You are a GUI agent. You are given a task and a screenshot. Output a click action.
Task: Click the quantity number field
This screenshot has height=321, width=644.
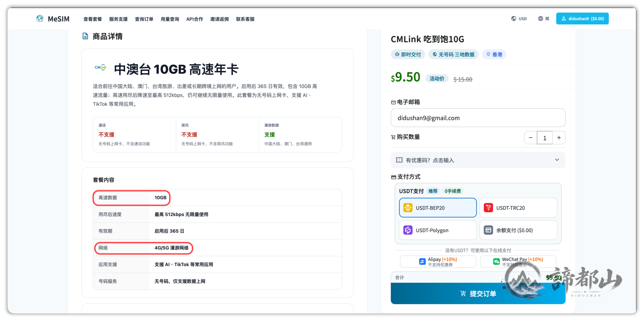coord(545,138)
